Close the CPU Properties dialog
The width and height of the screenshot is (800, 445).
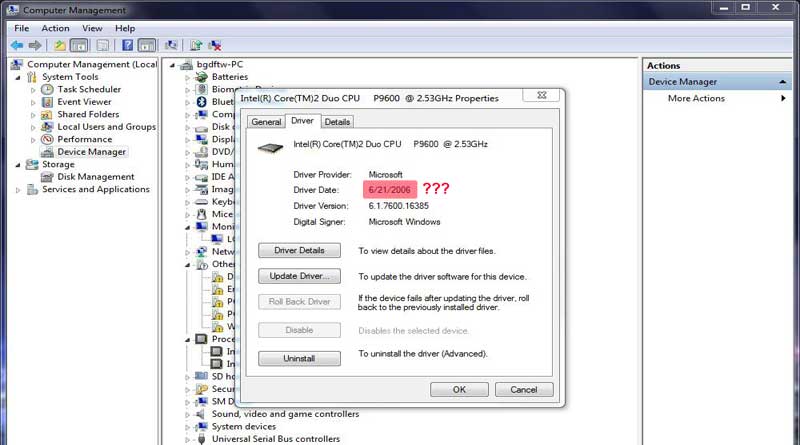(x=542, y=95)
